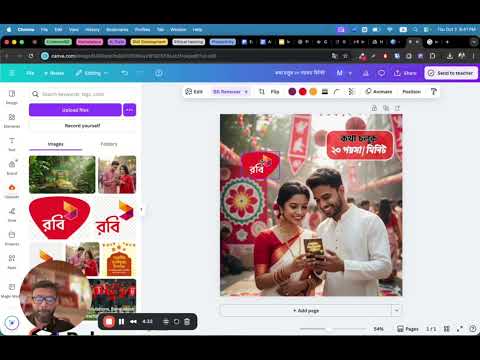This screenshot has width=480, height=360.
Task: Expand the Editing mode dropdown
Action: pyautogui.click(x=92, y=73)
